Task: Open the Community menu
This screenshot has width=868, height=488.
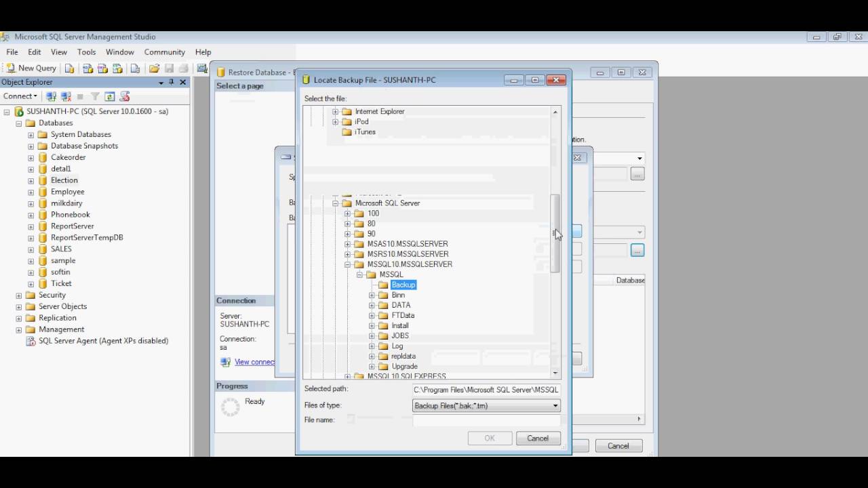Action: 165,52
